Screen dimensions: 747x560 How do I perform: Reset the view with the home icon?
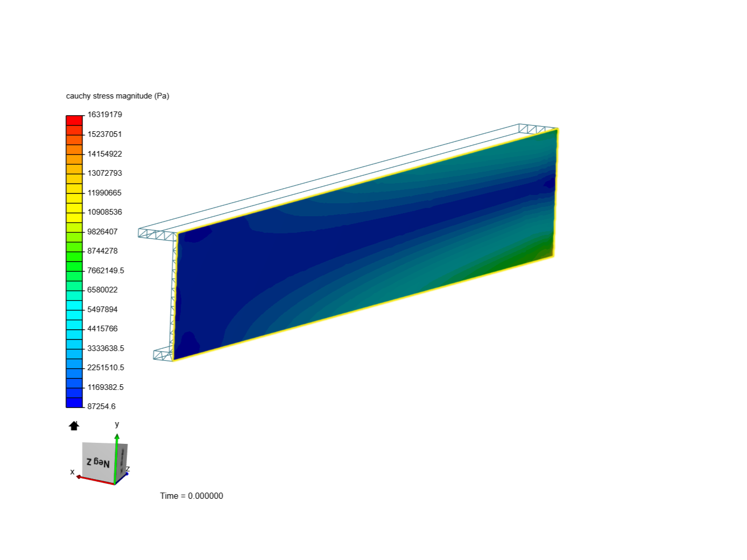coord(74,426)
